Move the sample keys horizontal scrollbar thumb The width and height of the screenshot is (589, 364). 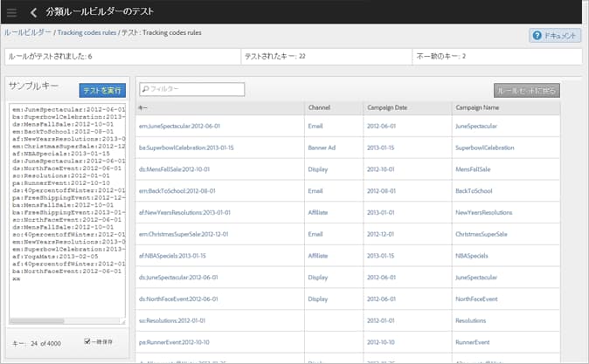[x=38, y=321]
